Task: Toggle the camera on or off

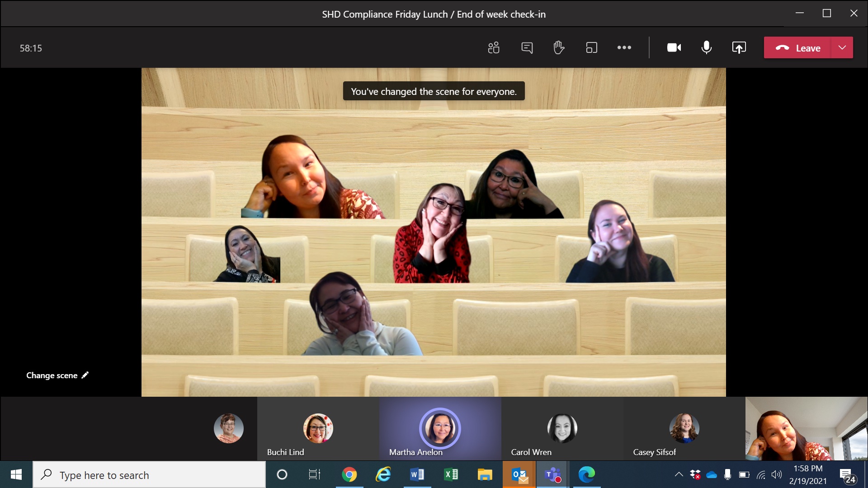Action: tap(674, 48)
